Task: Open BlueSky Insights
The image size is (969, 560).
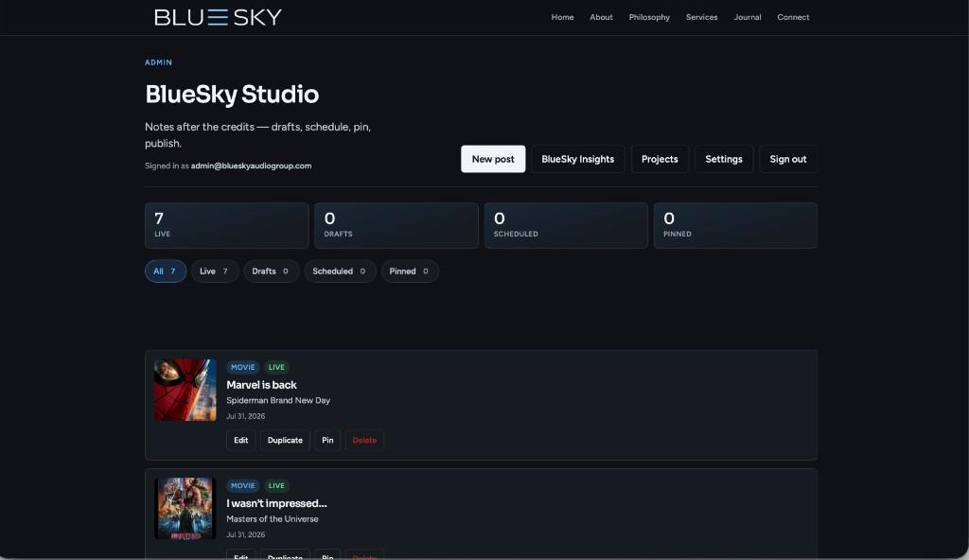Action: pos(578,159)
